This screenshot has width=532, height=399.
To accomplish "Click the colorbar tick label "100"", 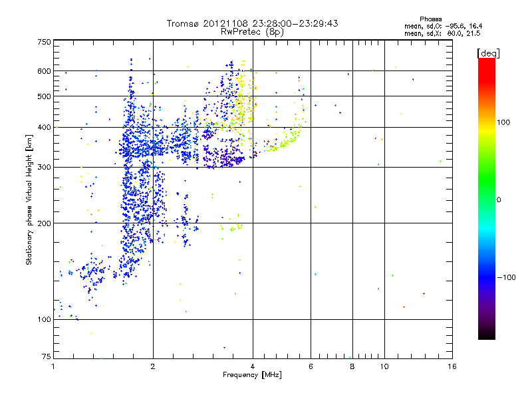I will 503,122.
